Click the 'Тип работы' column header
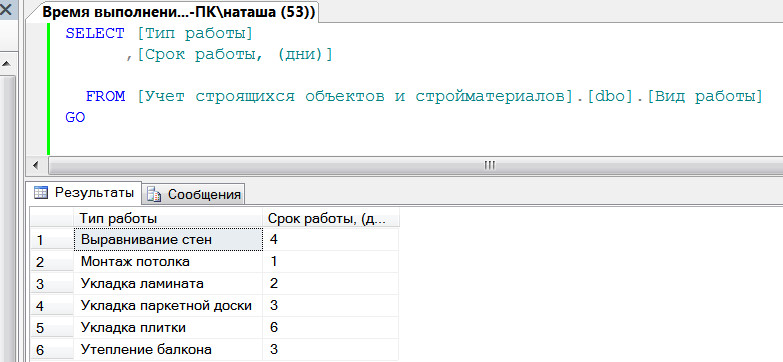783x362 pixels. coord(168,218)
